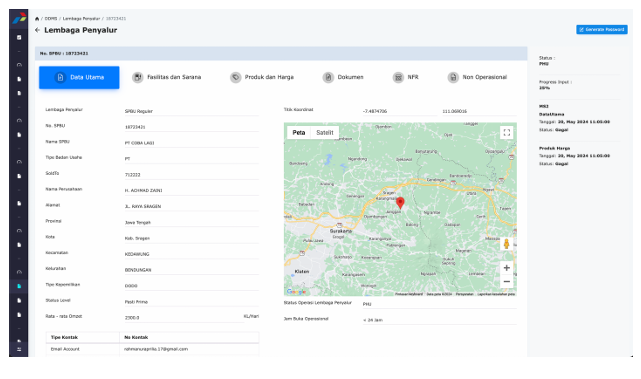The height and width of the screenshot is (379, 641).
Task: Zoom in on the map with plus button
Action: pyautogui.click(x=507, y=268)
